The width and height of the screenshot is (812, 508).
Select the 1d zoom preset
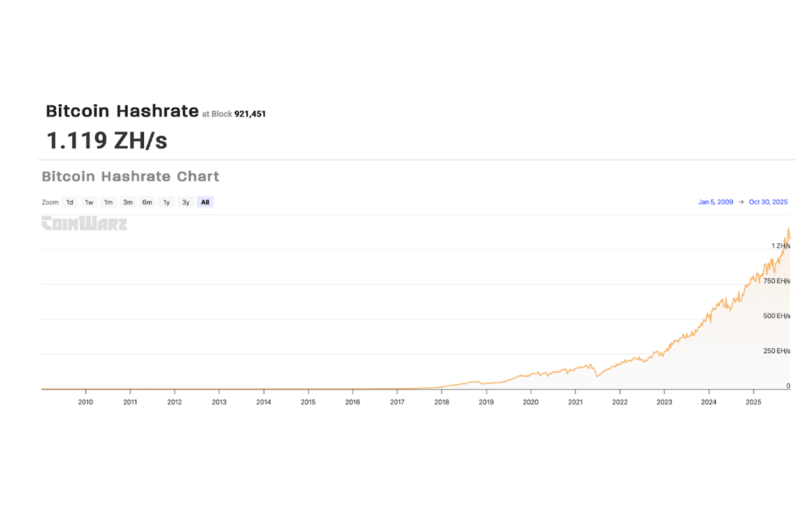(69, 202)
